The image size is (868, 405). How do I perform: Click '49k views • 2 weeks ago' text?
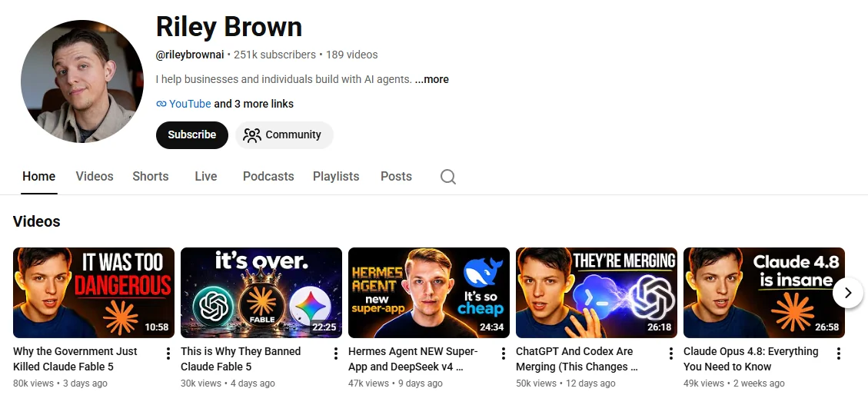pyautogui.click(x=734, y=383)
